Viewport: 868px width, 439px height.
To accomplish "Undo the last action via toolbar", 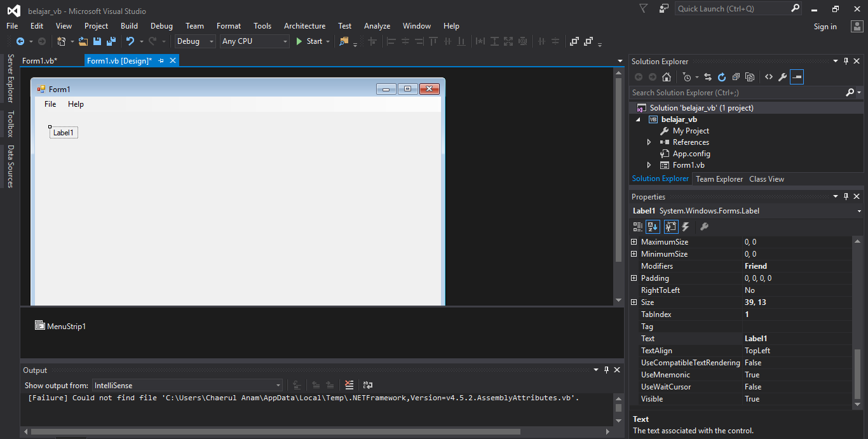I will point(130,41).
